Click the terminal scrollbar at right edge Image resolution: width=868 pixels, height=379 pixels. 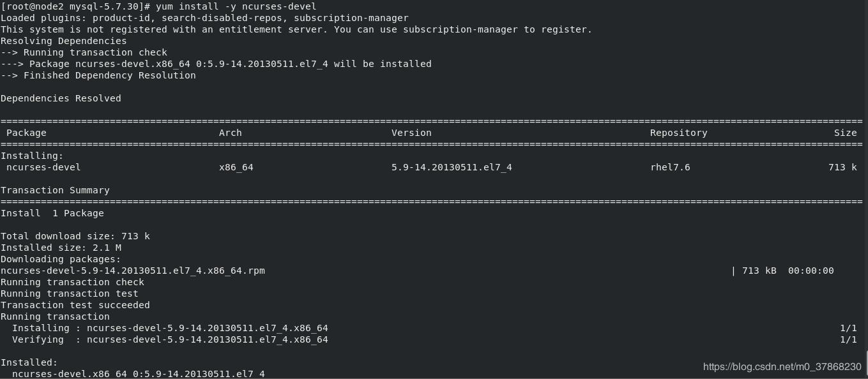pos(866,364)
